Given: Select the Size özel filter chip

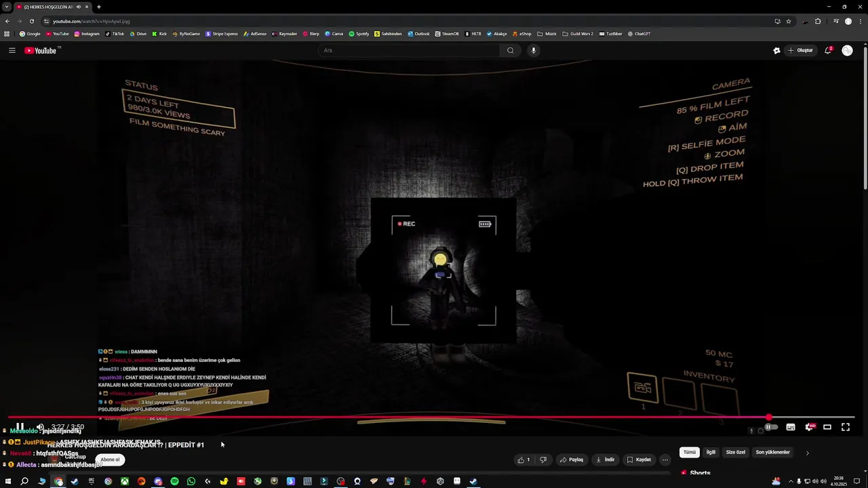Looking at the screenshot, I should click(x=736, y=452).
